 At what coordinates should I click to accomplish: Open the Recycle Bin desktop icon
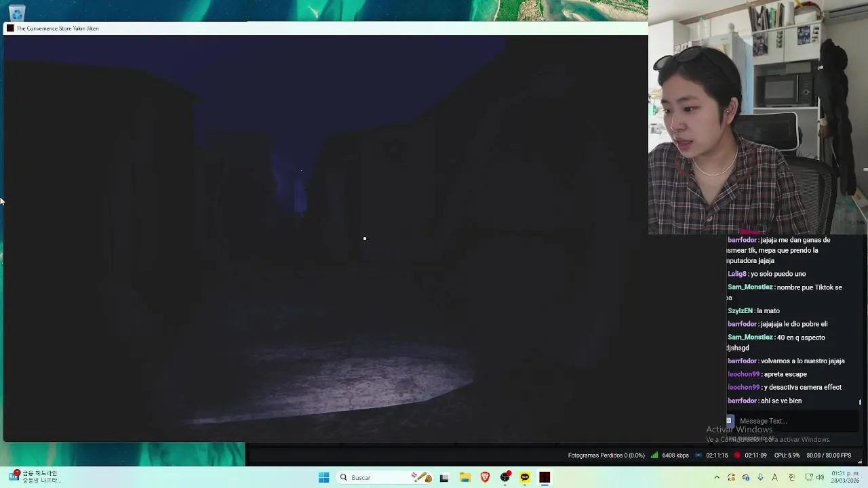tap(16, 12)
